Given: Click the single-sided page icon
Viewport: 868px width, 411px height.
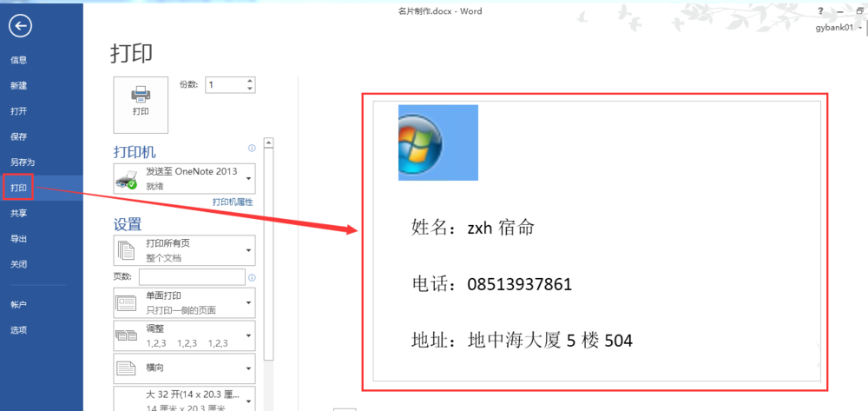Looking at the screenshot, I should tap(126, 302).
